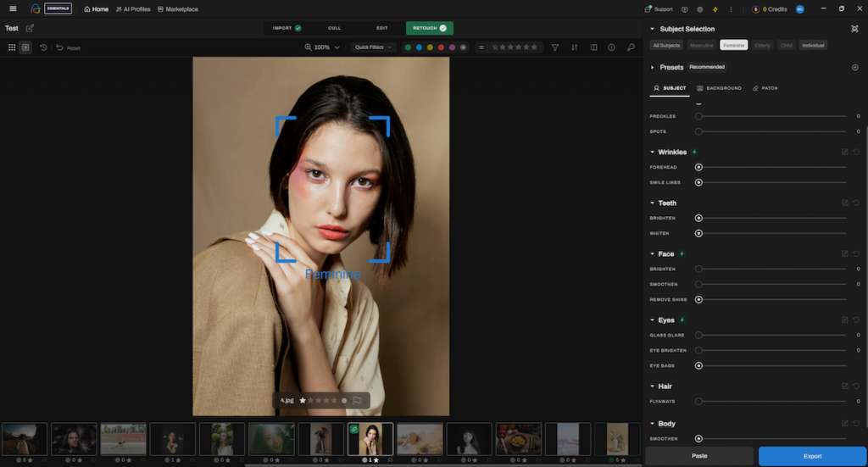Click the Export button

[x=812, y=456]
